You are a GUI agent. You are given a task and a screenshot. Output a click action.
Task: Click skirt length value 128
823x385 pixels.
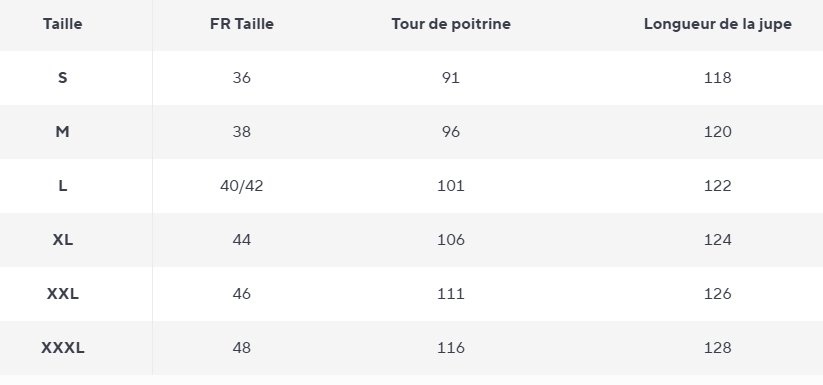[718, 348]
